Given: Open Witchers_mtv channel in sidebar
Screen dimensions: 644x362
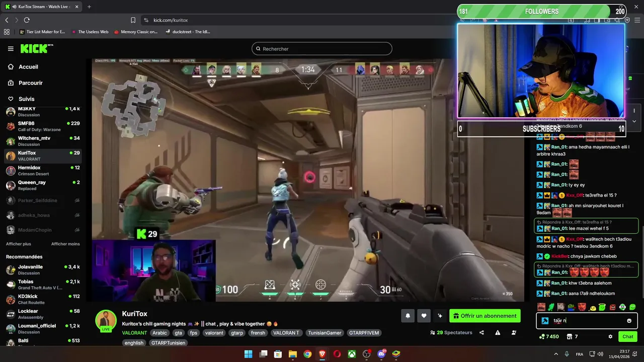Looking at the screenshot, I should coord(42,141).
